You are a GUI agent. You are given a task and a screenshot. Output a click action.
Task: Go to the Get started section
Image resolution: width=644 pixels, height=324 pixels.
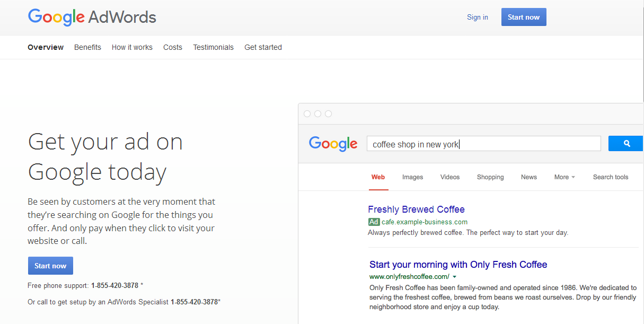point(263,47)
